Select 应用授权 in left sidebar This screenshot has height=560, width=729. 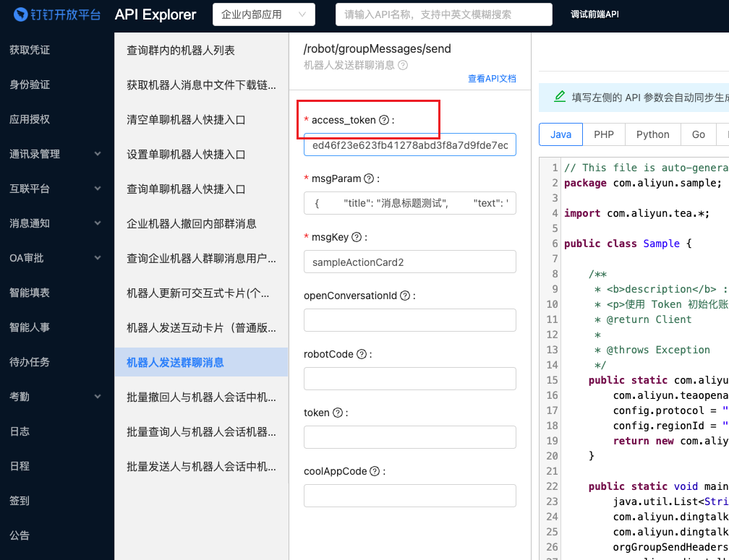pyautogui.click(x=29, y=119)
